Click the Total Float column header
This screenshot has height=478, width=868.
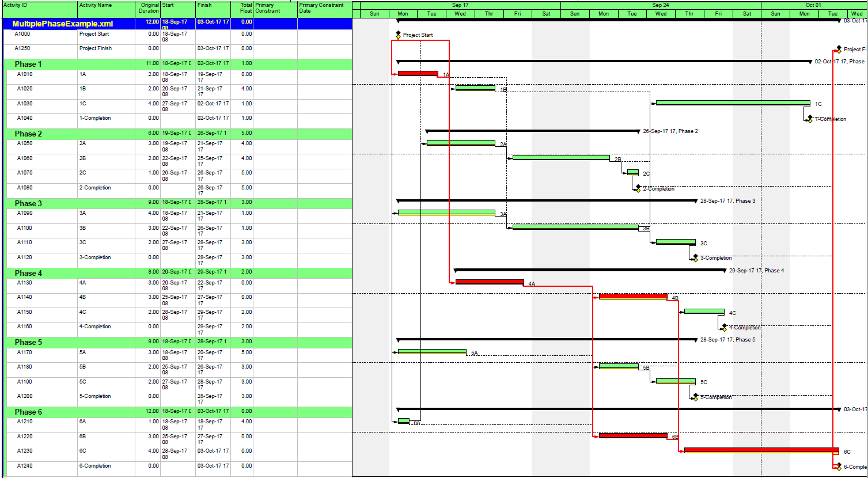(242, 6)
